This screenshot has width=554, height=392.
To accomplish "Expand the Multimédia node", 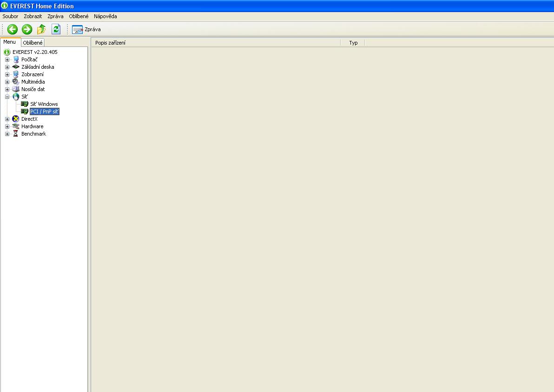I will 7,82.
